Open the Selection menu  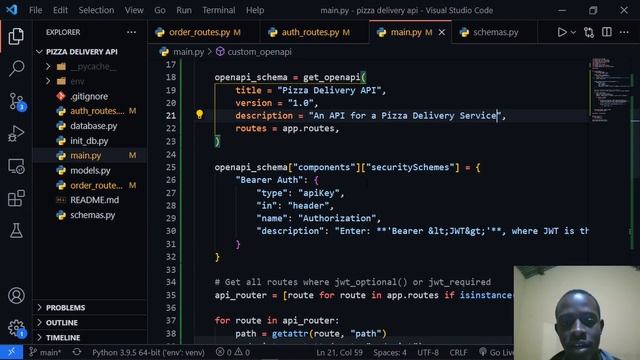click(96, 10)
